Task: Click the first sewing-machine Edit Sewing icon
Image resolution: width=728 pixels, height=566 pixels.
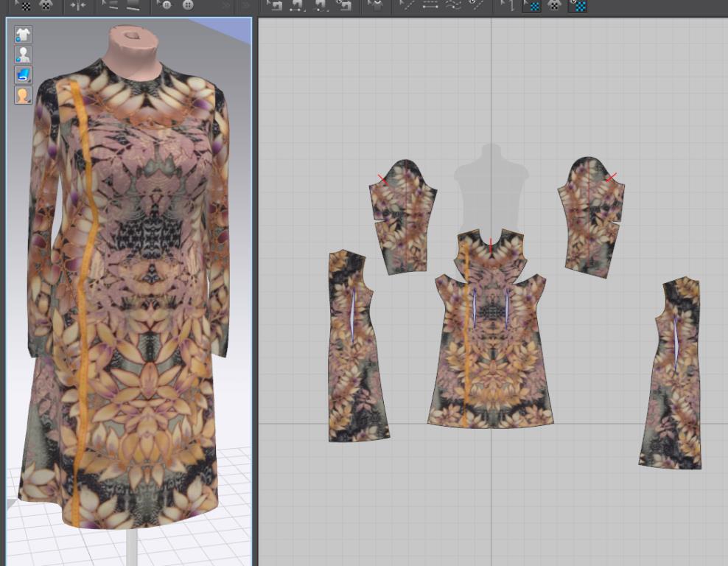Action: pos(274,5)
